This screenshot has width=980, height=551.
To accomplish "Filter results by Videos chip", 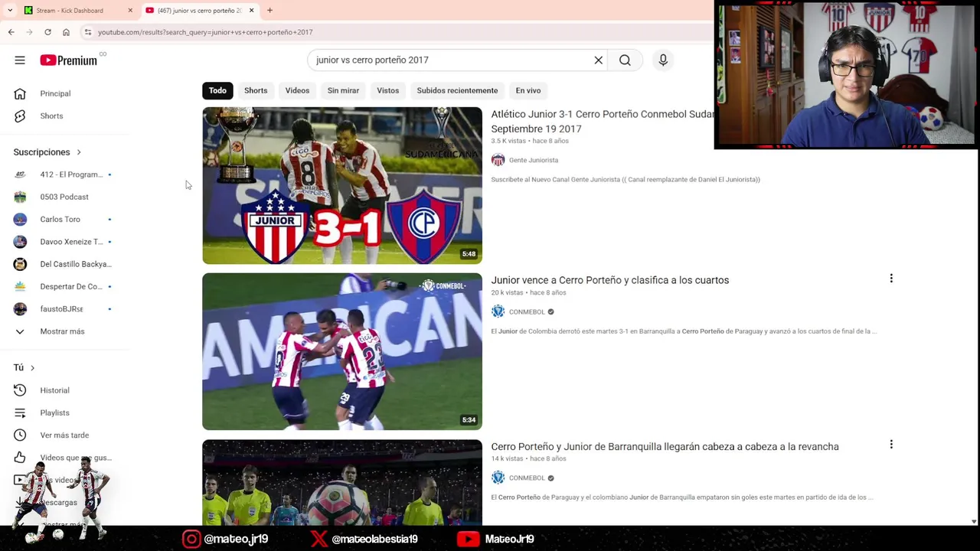I will pyautogui.click(x=297, y=90).
